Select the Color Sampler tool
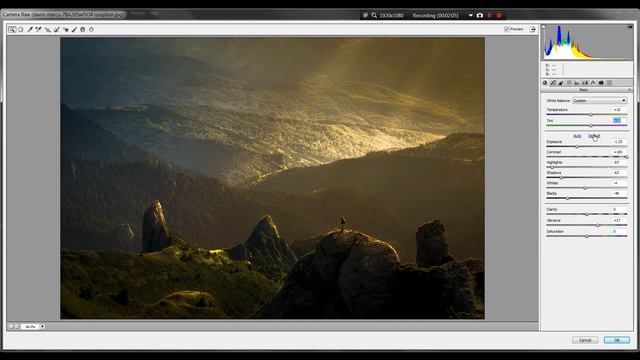The image size is (640, 360). click(x=38, y=29)
